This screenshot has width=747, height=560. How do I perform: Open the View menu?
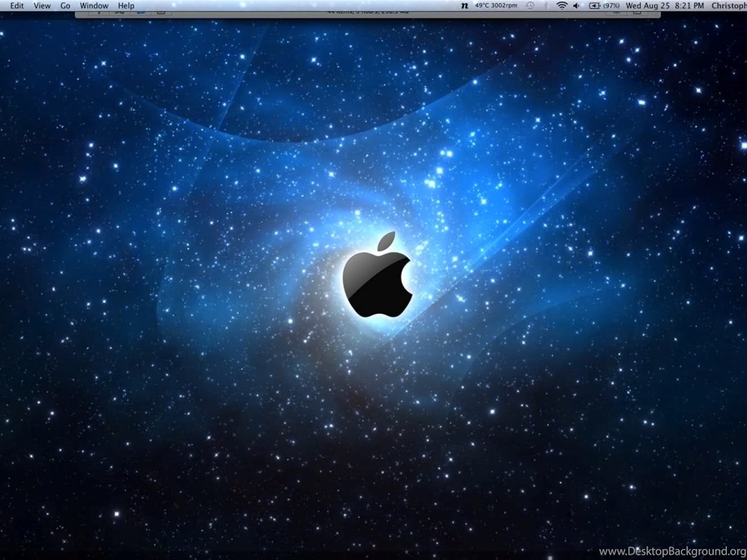[x=42, y=6]
